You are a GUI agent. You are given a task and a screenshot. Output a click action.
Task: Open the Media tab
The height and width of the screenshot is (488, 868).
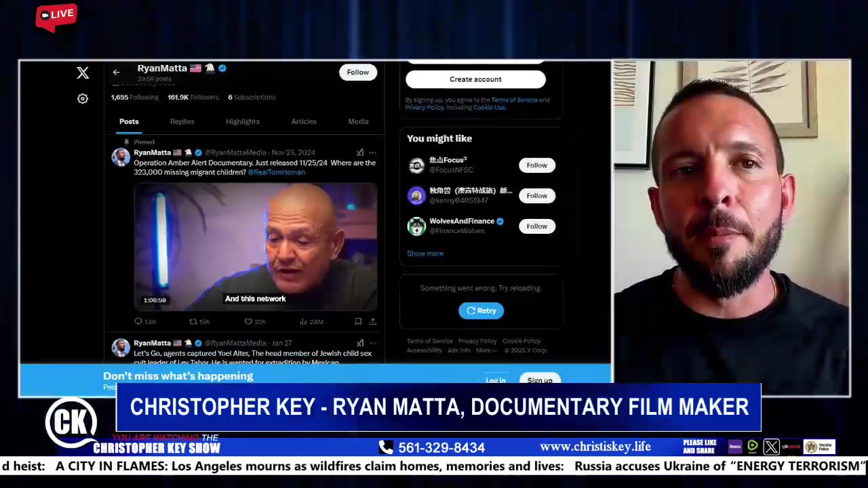pyautogui.click(x=358, y=121)
